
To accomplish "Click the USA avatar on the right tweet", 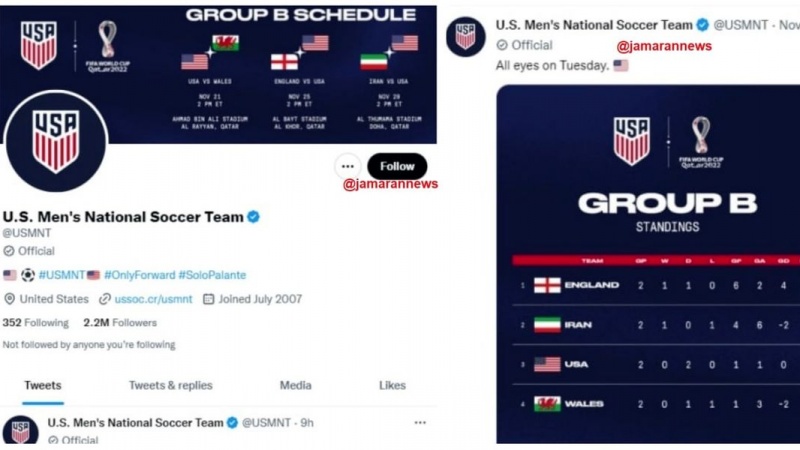I will [465, 37].
